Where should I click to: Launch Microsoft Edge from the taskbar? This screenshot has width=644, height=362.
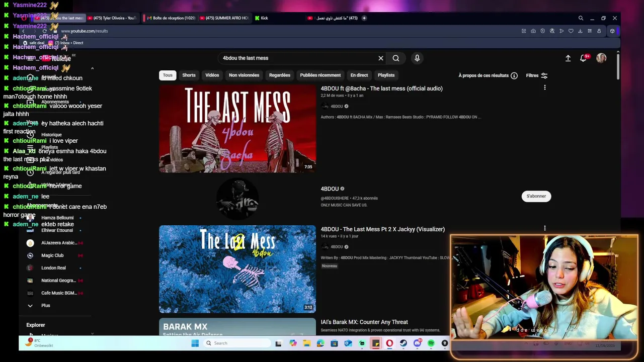click(x=320, y=343)
